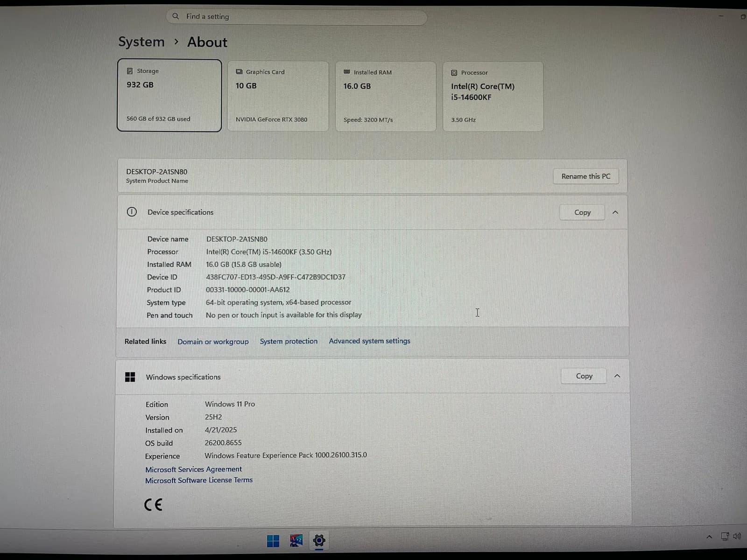Image resolution: width=747 pixels, height=560 pixels.
Task: Click the volume speaker tray icon
Action: click(x=737, y=536)
